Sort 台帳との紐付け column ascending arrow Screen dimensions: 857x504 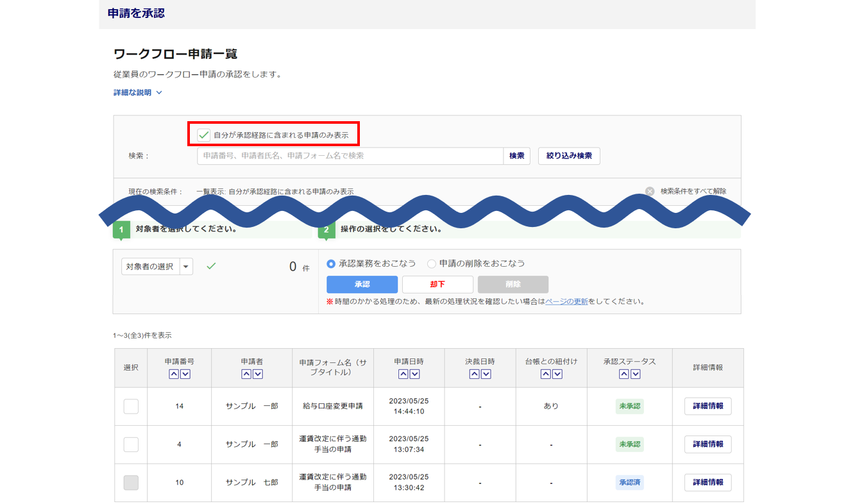click(545, 374)
